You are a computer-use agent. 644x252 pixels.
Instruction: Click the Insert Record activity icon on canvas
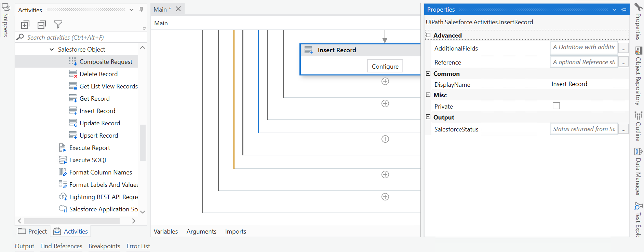309,50
